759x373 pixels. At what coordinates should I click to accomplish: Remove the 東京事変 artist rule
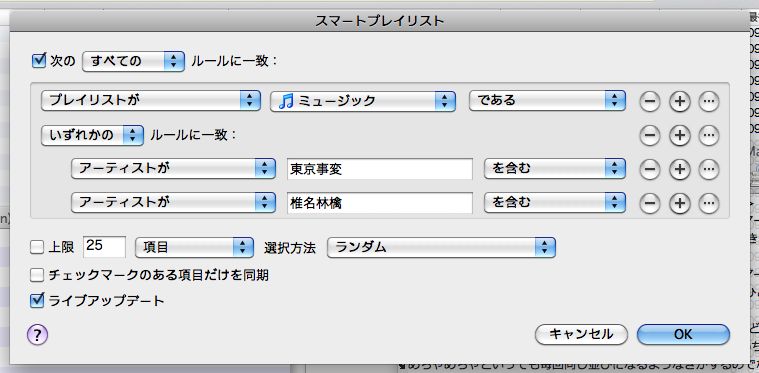pos(650,169)
